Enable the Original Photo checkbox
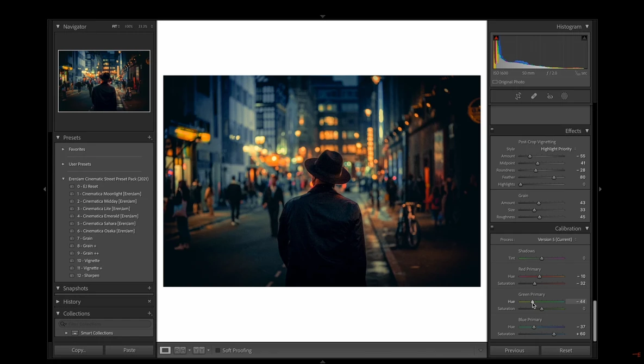This screenshot has width=644, height=364. click(495, 82)
